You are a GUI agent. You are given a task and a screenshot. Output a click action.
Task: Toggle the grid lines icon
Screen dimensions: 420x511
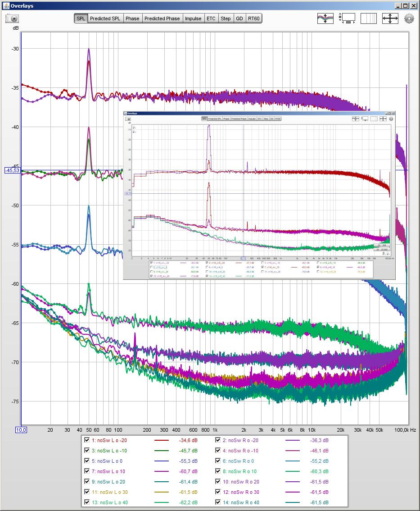coord(369,18)
